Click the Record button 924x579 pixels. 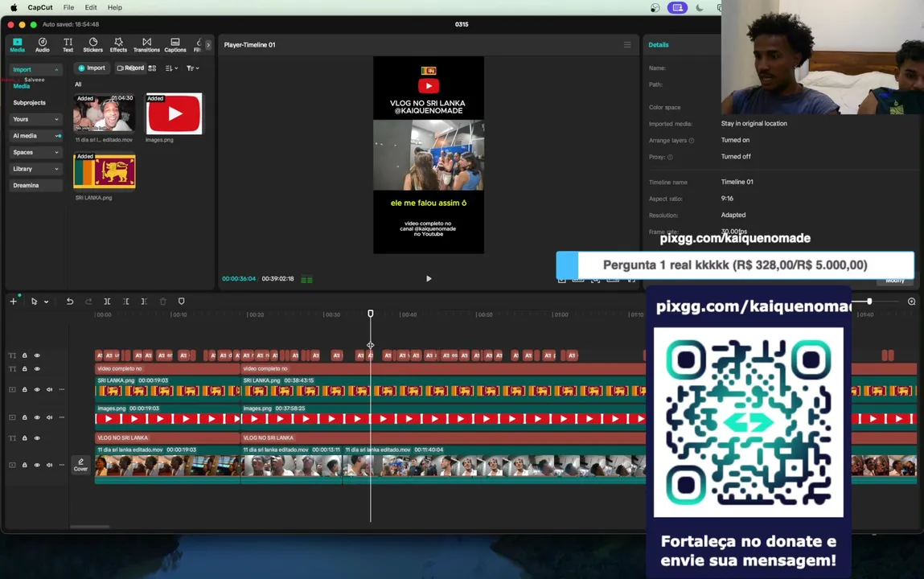(130, 68)
